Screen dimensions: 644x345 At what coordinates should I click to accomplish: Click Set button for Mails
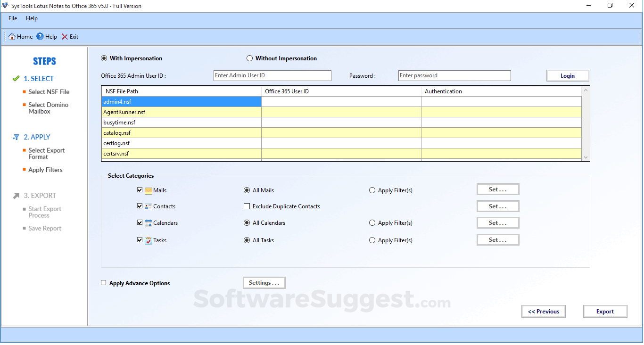tap(498, 189)
